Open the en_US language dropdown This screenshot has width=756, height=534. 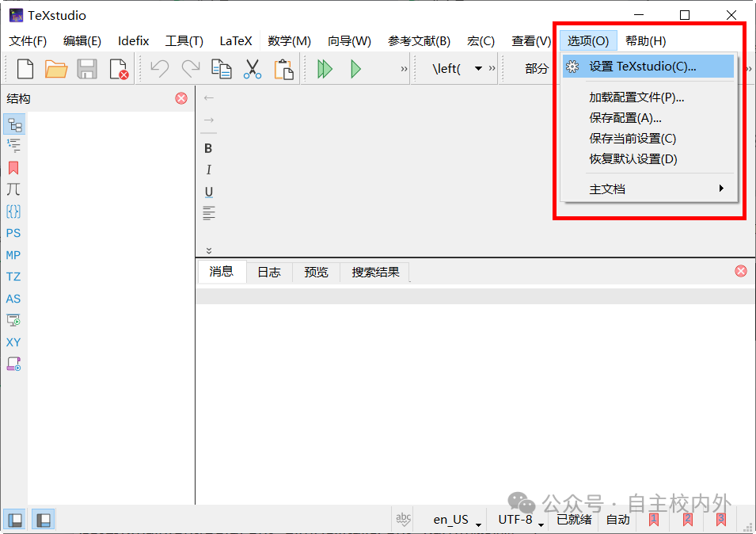(x=457, y=520)
